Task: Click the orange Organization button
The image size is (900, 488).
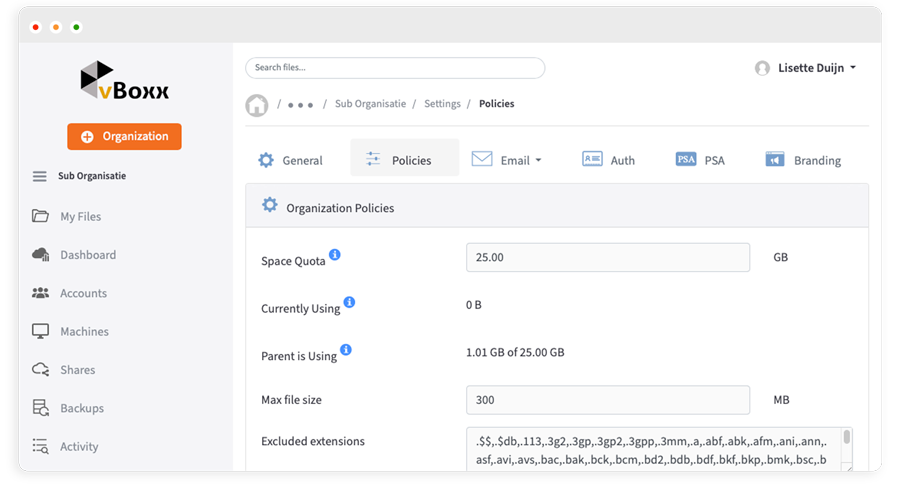Action: click(x=124, y=136)
